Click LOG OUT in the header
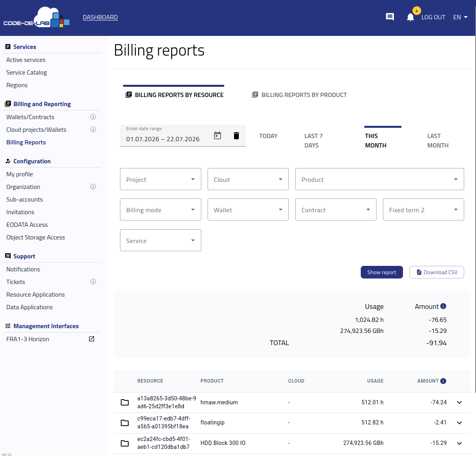 point(433,17)
